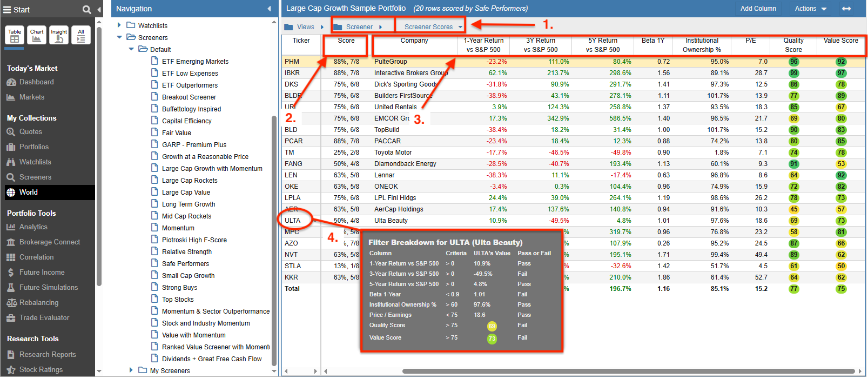The image size is (868, 378).
Task: Open Portfolios in the sidebar
Action: coord(33,147)
